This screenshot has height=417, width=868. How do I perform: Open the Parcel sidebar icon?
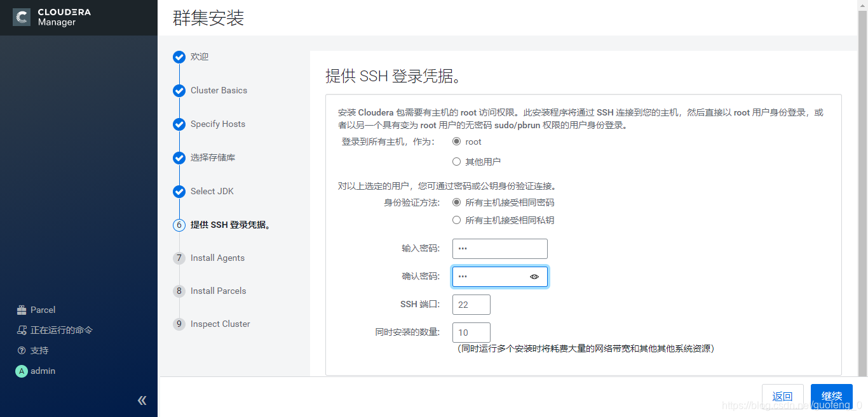22,310
